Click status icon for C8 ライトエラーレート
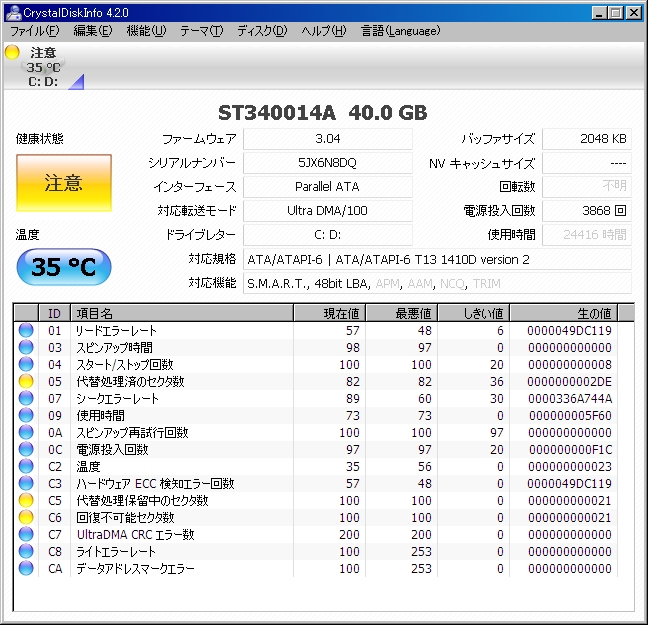 click(26, 551)
